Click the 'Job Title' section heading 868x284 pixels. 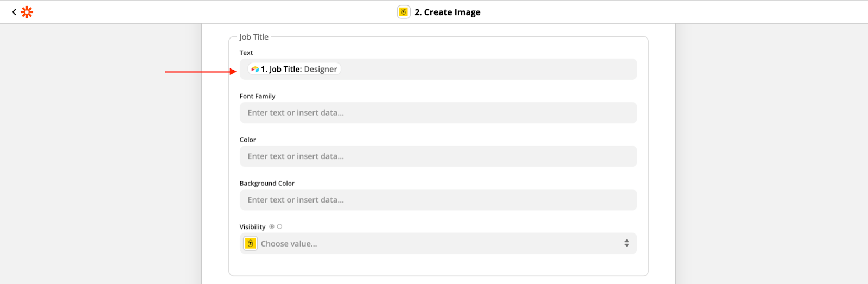pos(254,37)
